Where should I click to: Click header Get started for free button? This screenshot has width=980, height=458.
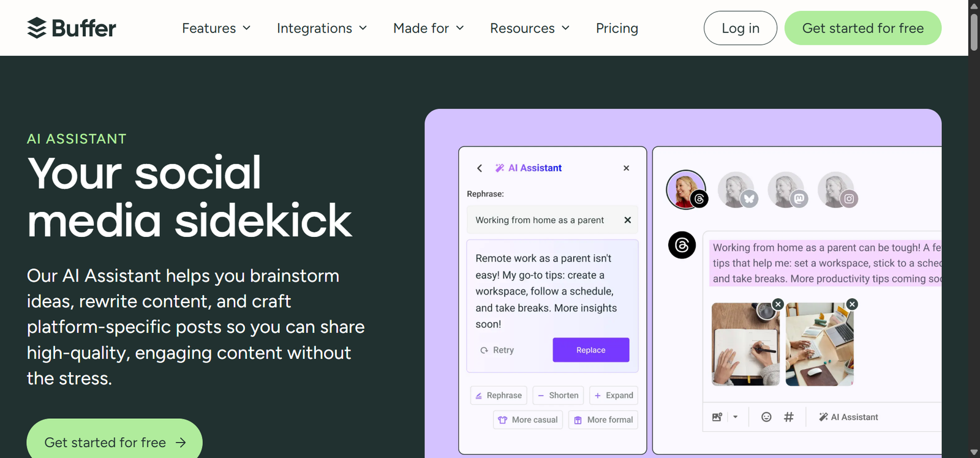pyautogui.click(x=863, y=28)
